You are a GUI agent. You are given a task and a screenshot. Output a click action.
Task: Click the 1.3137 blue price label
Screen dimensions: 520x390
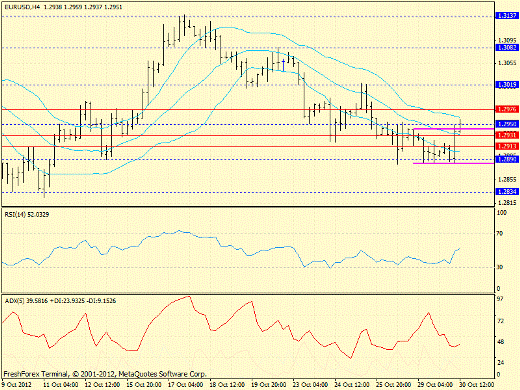point(507,16)
